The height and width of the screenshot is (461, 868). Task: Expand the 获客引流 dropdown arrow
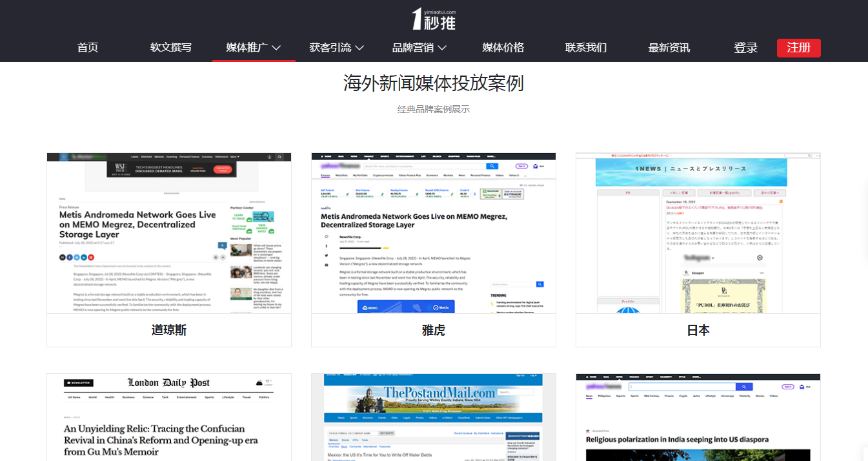[x=359, y=48]
